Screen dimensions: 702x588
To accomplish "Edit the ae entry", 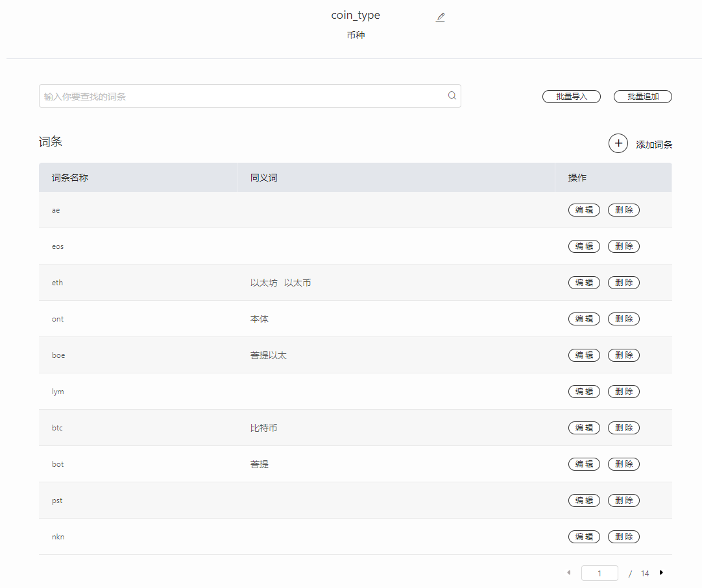I will 584,210.
